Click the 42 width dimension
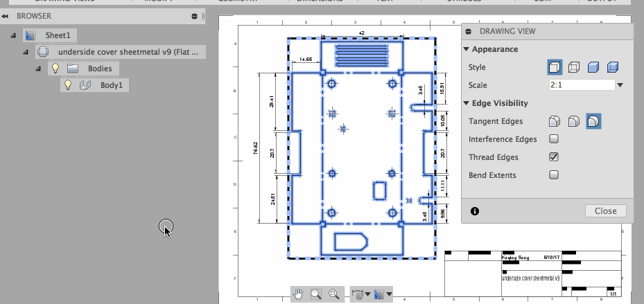 click(361, 33)
